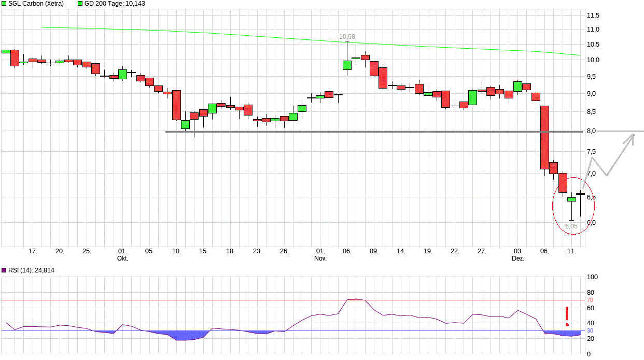Select the GD 200 Tage: 10,143 label
644x360 pixels.
115,4
